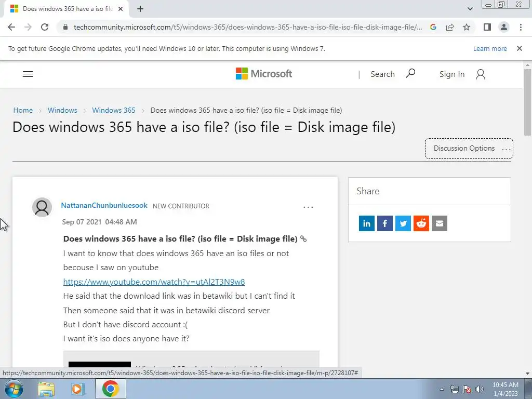Open the Chrome profile avatar
Image resolution: width=532 pixels, height=399 pixels.
504,27
